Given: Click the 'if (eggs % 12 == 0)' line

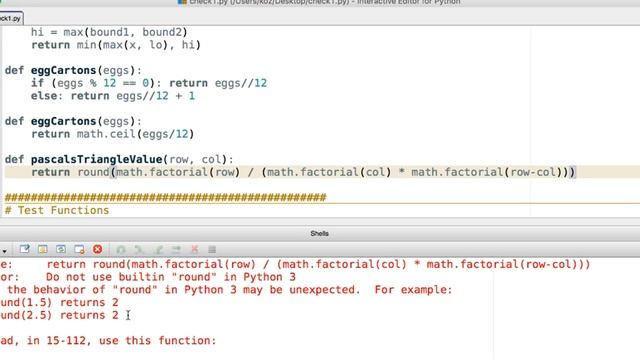Looking at the screenshot, I should pyautogui.click(x=149, y=83).
